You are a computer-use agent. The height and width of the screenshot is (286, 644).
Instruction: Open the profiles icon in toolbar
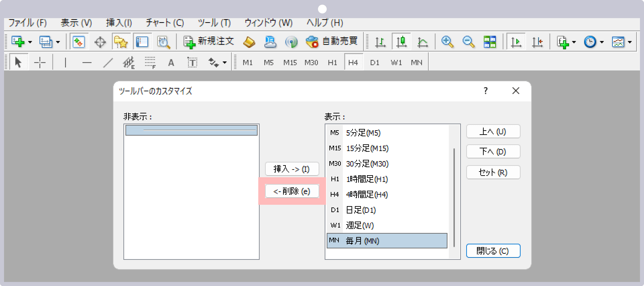[x=46, y=42]
